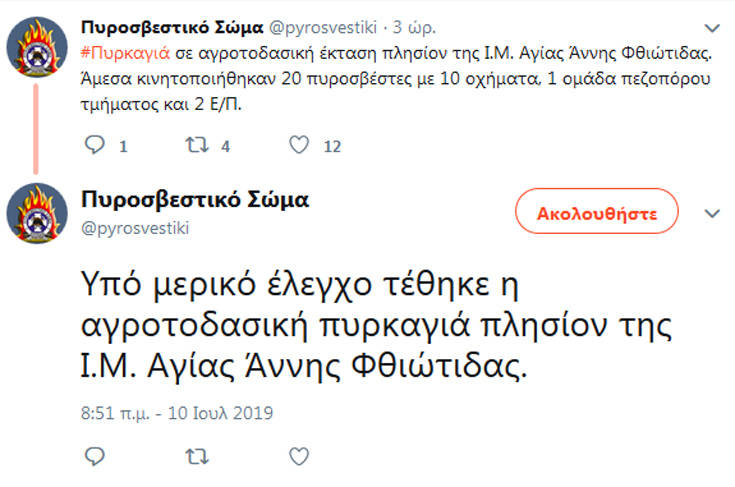Like the main tweet dated 10 Ιουλ 2019
The image size is (735, 487).
pyautogui.click(x=299, y=456)
